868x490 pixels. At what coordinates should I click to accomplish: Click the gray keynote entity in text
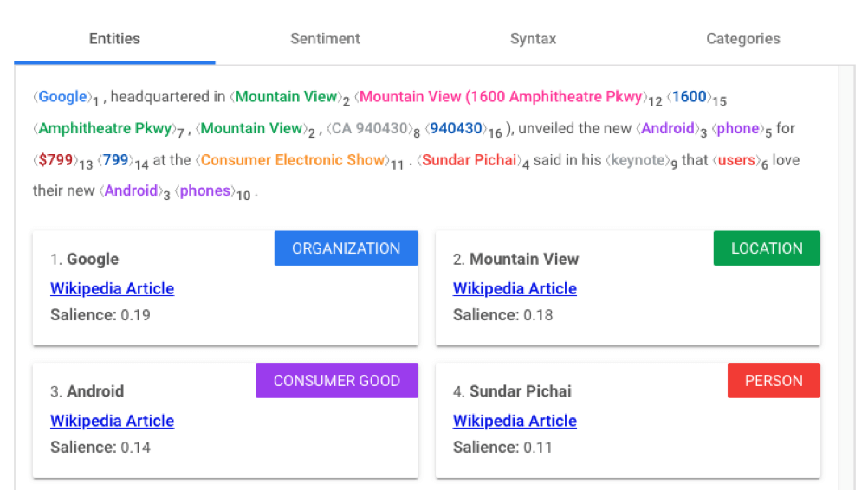point(637,160)
